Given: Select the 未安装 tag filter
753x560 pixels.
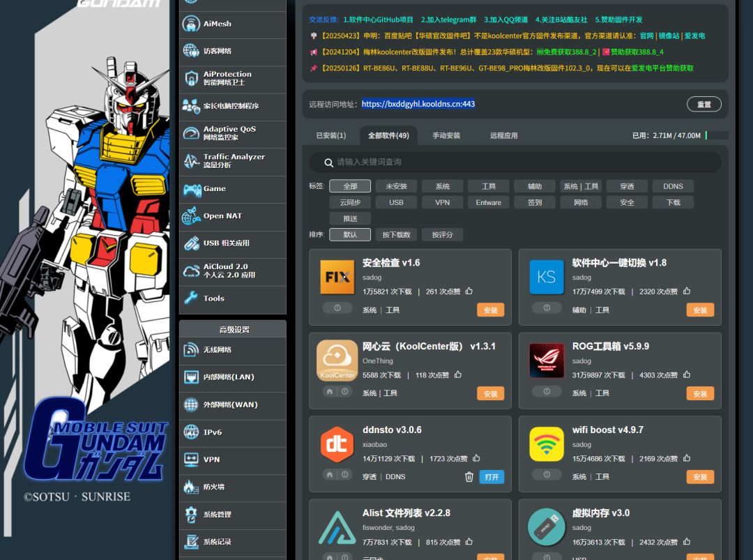Looking at the screenshot, I should tap(396, 186).
